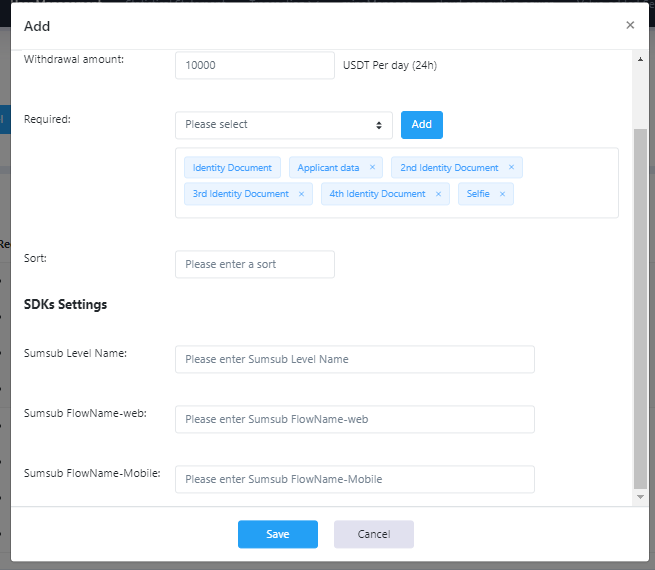Click the Sort input field
The height and width of the screenshot is (570, 655).
coord(255,264)
